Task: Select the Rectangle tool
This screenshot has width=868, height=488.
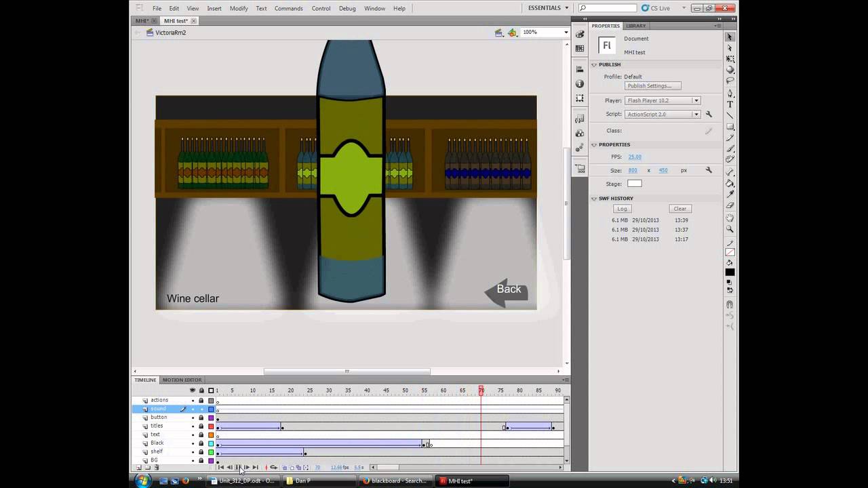Action: 730,127
